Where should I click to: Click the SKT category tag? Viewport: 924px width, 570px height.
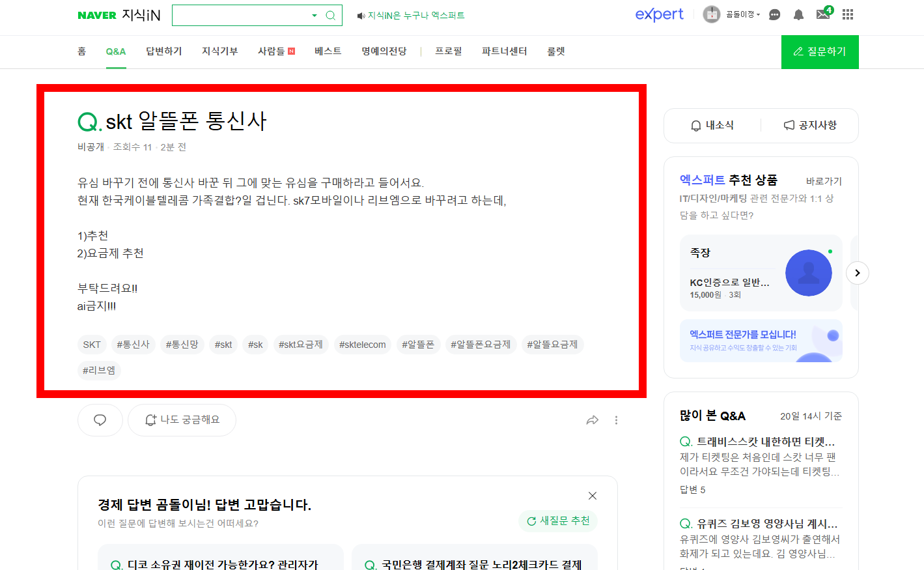point(92,345)
